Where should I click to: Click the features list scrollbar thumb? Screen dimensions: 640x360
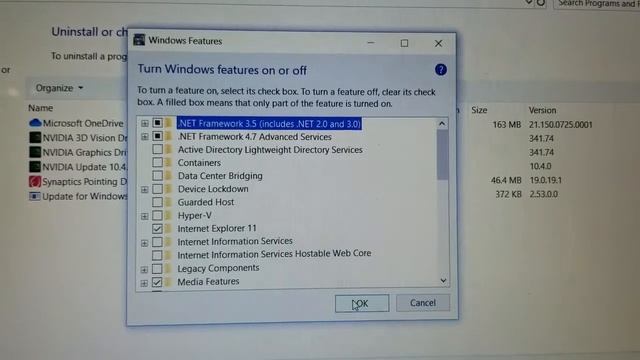[442, 155]
